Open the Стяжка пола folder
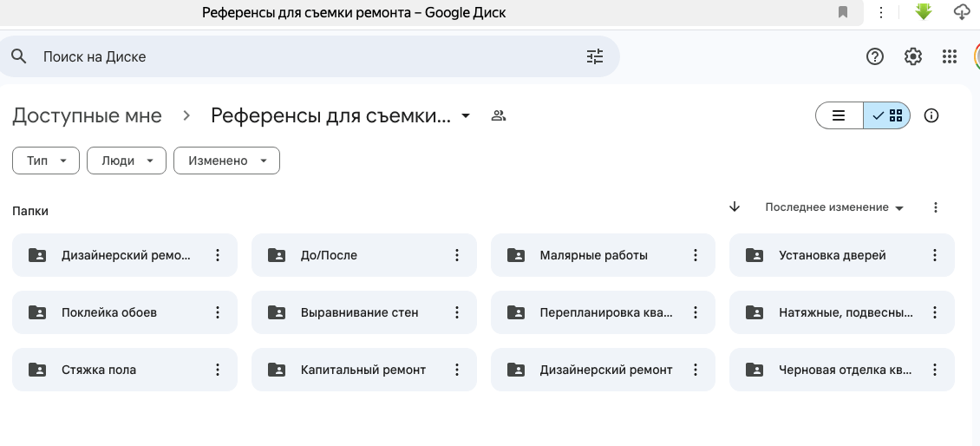This screenshot has height=446, width=980. [124, 370]
